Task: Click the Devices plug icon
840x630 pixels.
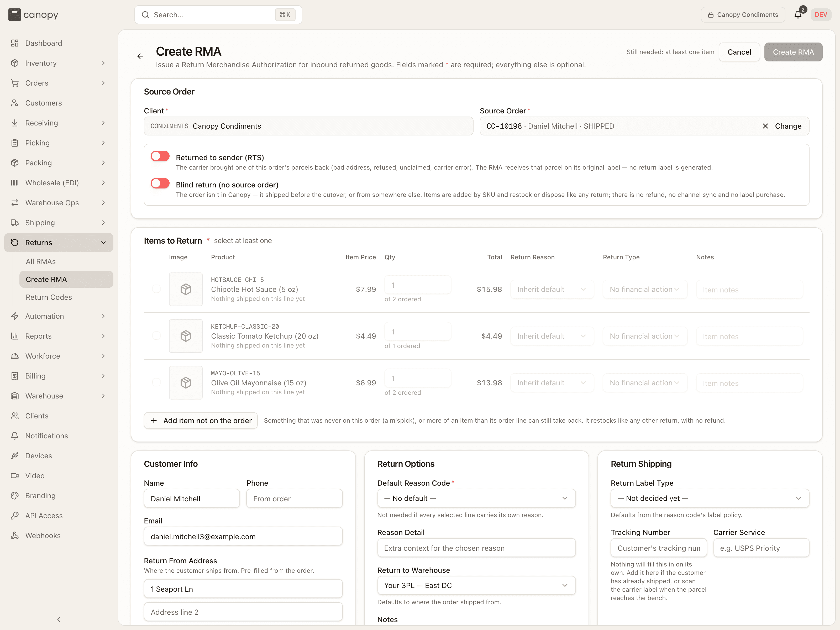Action: [x=15, y=456]
